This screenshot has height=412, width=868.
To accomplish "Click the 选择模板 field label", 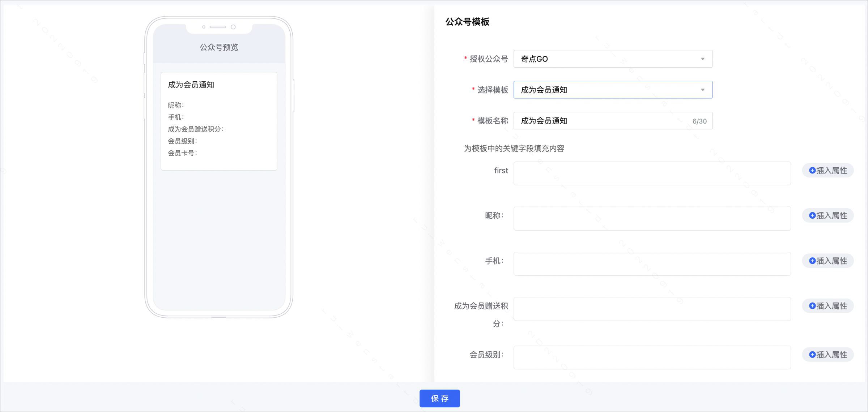I will click(493, 90).
